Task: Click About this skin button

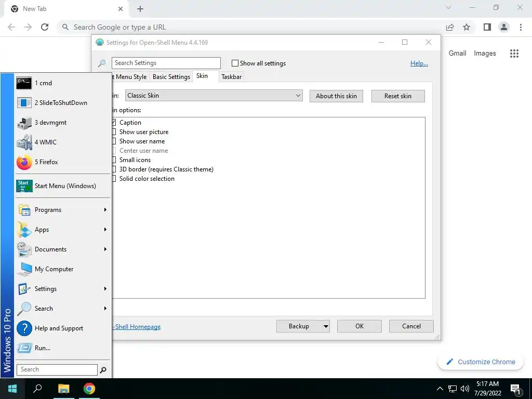Action: (x=336, y=96)
